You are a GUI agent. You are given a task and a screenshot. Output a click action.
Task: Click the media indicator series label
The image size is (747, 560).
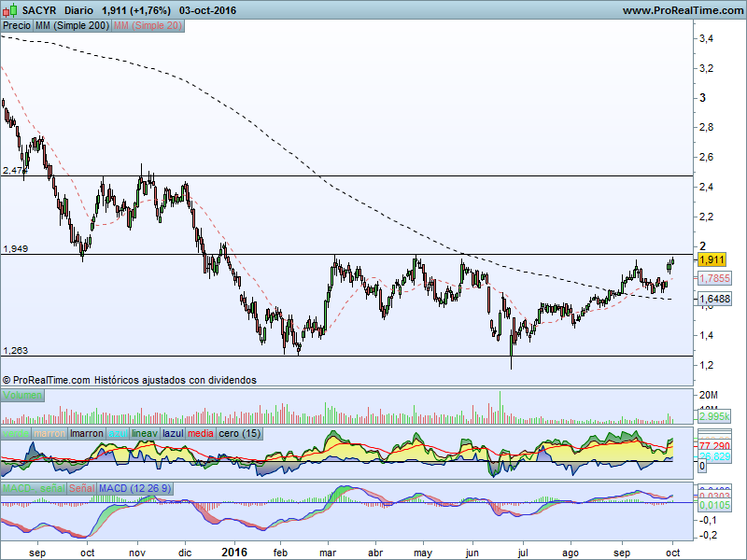[x=201, y=434]
